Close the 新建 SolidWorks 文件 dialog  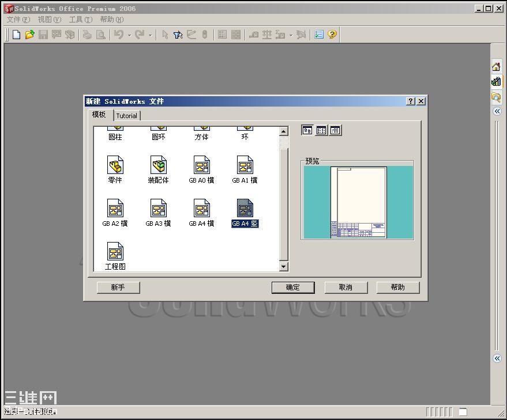420,101
